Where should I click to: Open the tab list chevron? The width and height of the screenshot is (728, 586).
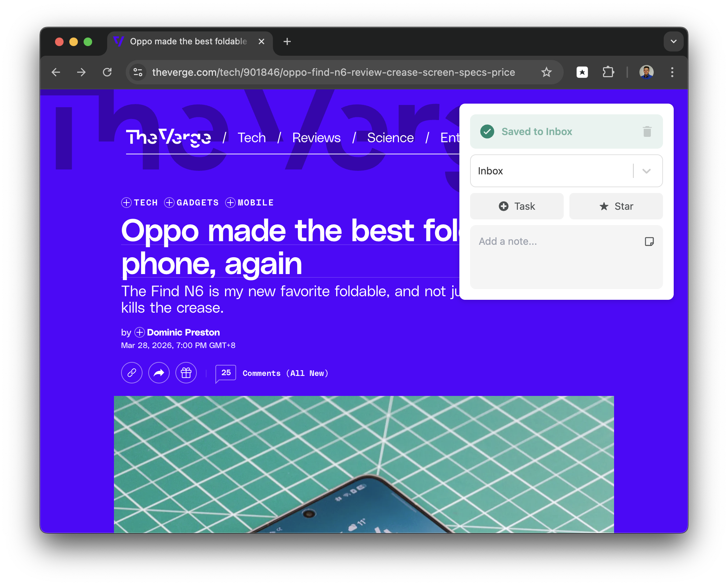pyautogui.click(x=674, y=41)
